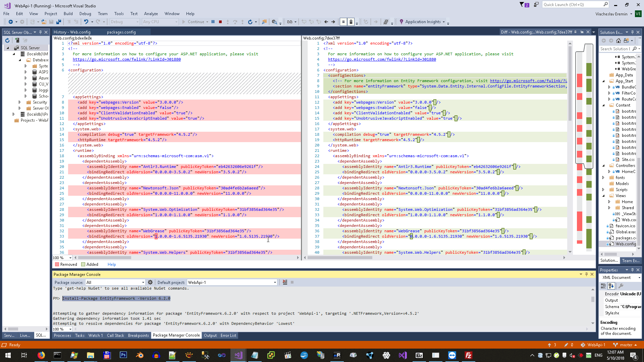Toggle alphabetical sort in Properties panel
Screen dimensions: 644x362
pyautogui.click(x=611, y=286)
